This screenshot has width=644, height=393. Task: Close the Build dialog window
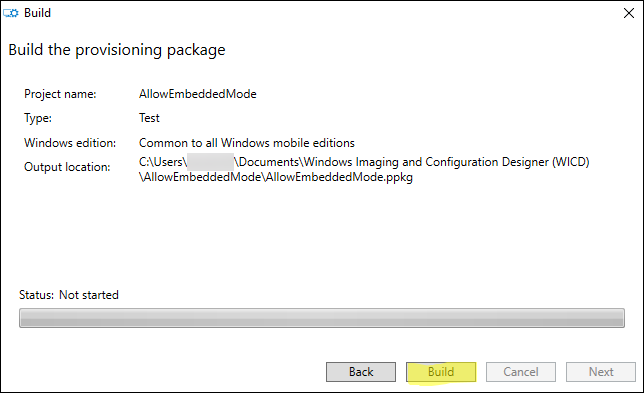[x=628, y=13]
